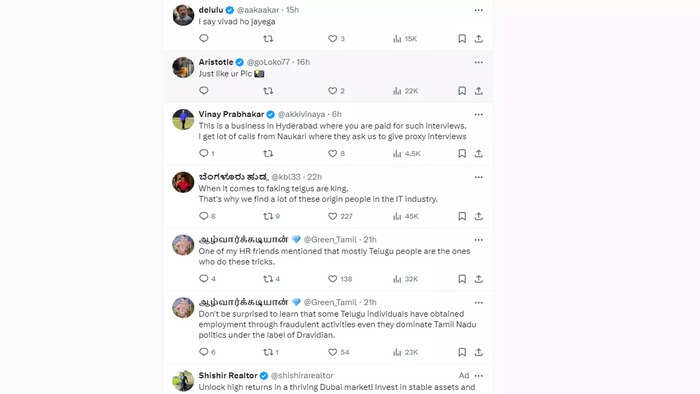The width and height of the screenshot is (700, 394).
Task: Like the delulu tweet
Action: [333, 39]
